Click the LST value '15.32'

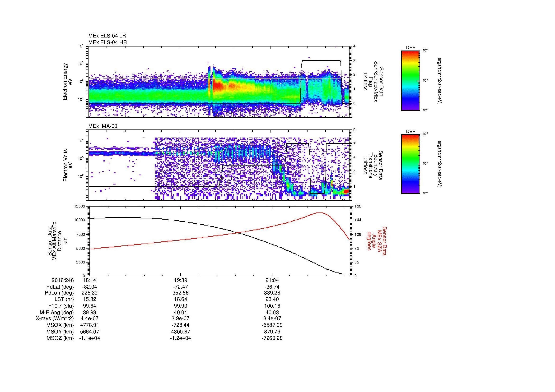click(x=90, y=299)
